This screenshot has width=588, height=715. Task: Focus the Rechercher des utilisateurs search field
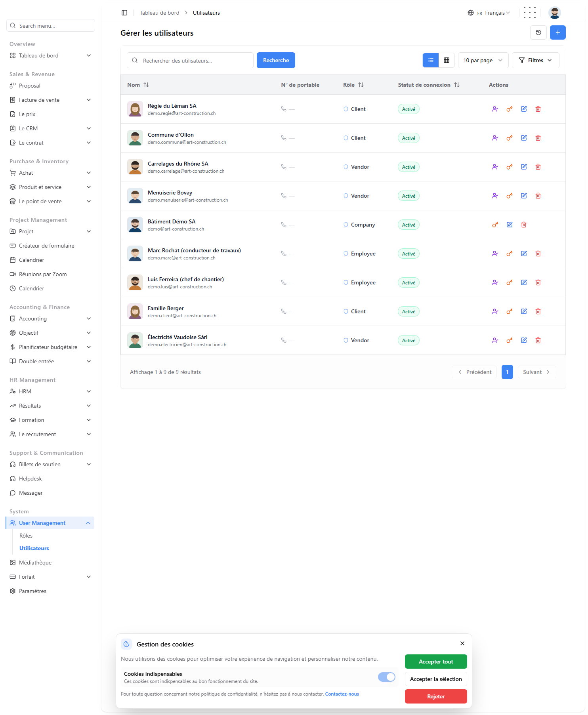pyautogui.click(x=190, y=60)
